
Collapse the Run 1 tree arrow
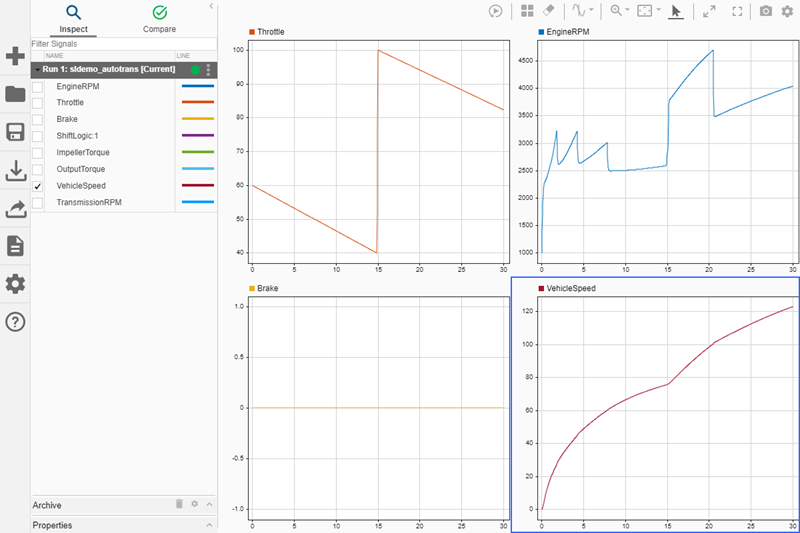point(37,69)
